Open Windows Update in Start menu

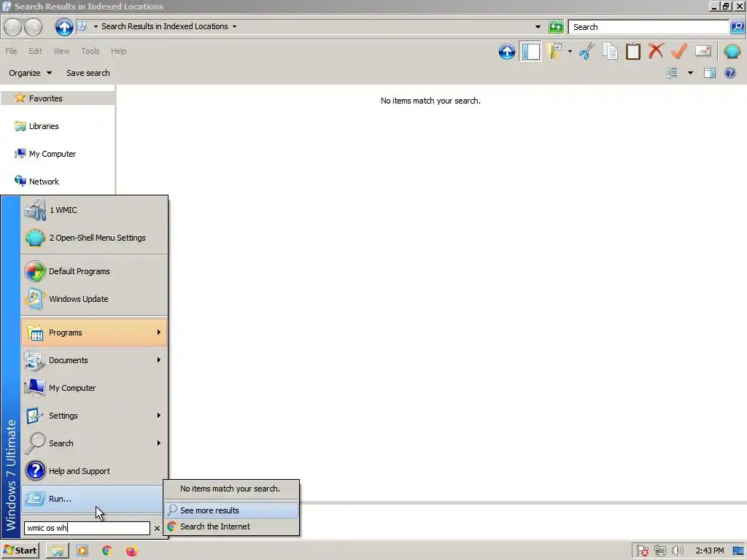[x=94, y=298]
